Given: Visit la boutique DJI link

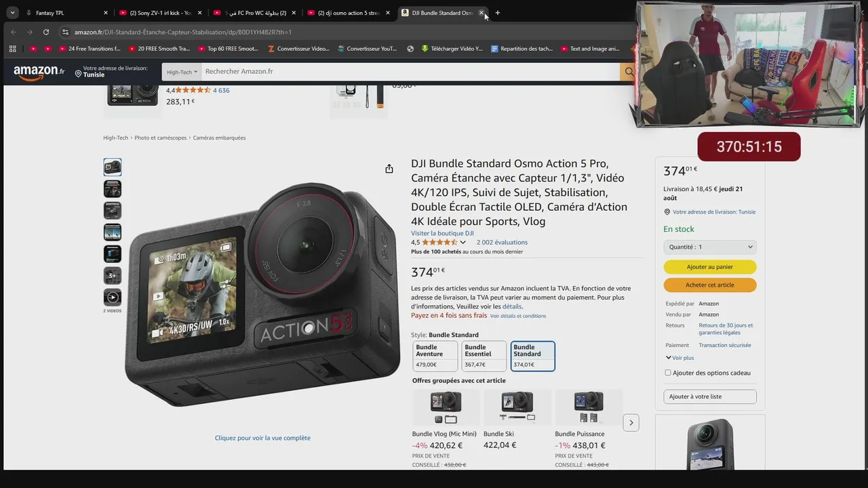Looking at the screenshot, I should (442, 233).
